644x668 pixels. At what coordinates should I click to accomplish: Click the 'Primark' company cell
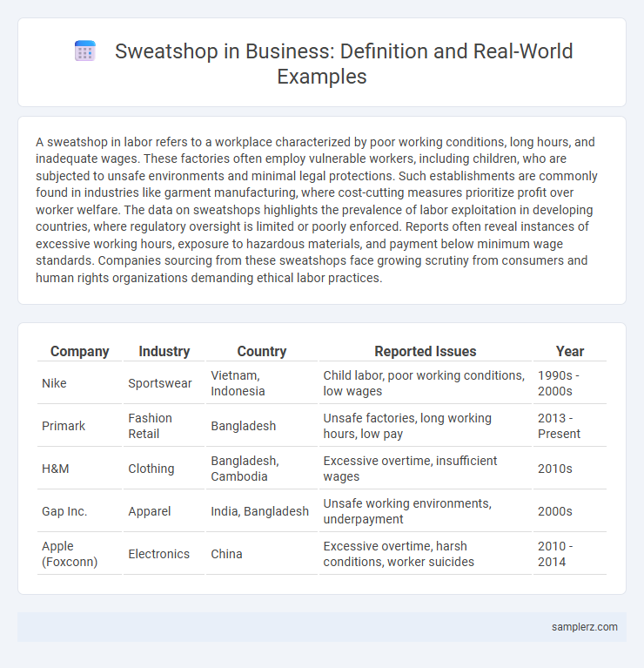(79, 426)
